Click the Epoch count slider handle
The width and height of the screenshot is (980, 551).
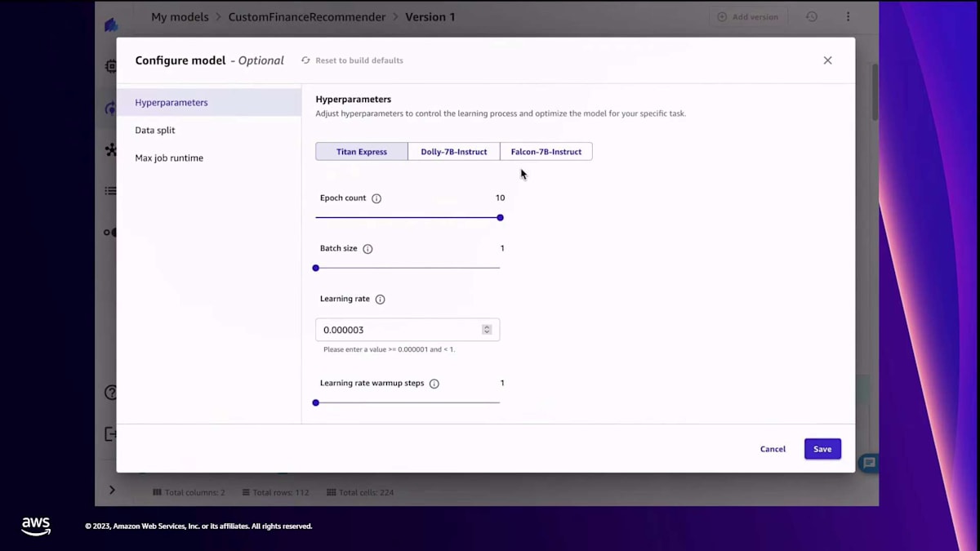[x=500, y=218]
